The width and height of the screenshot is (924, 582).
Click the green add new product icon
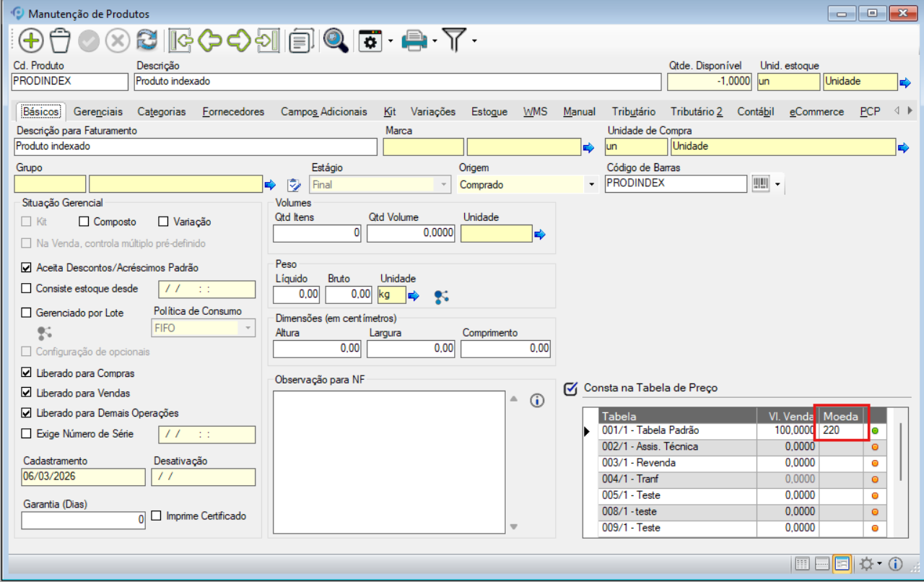pyautogui.click(x=31, y=41)
